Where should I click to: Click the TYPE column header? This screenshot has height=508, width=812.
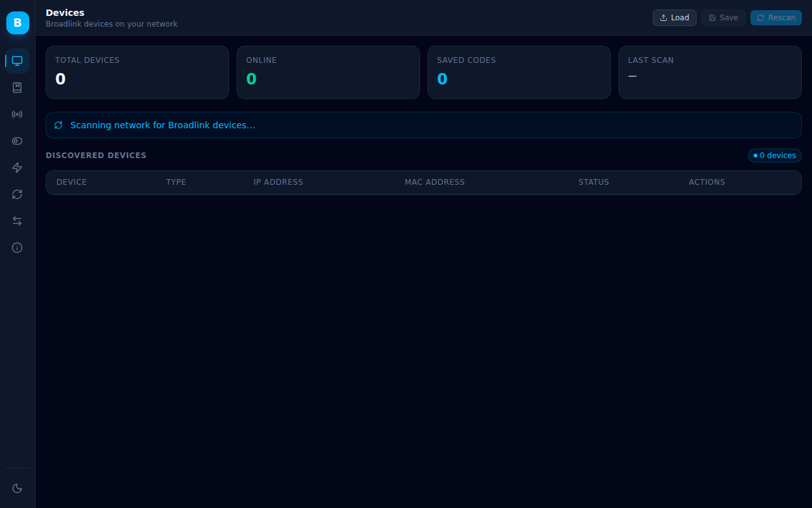176,182
